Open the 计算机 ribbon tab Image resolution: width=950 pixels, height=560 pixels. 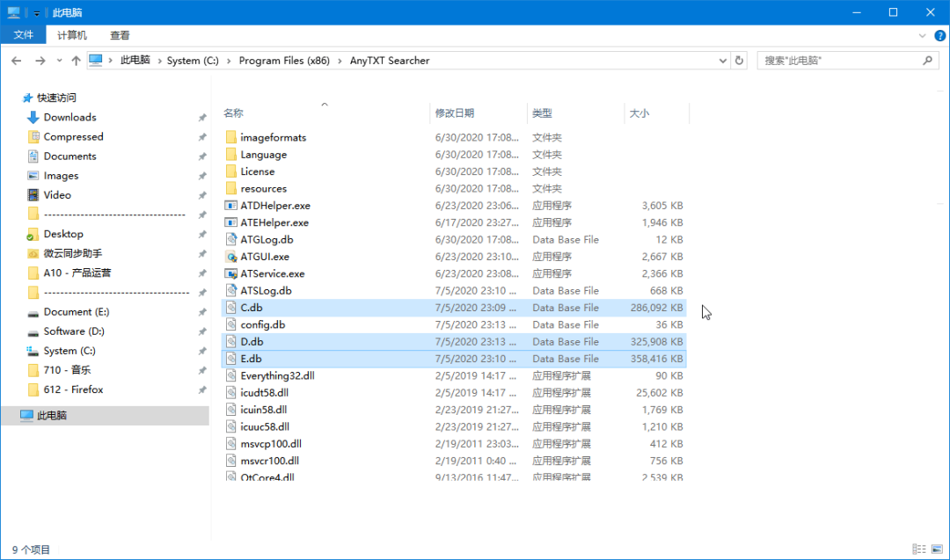click(72, 35)
